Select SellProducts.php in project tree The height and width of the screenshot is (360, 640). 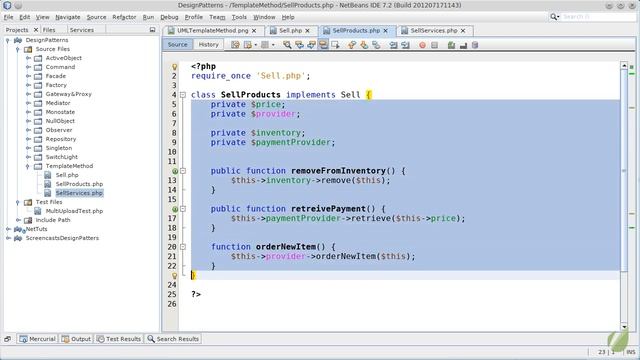79,184
